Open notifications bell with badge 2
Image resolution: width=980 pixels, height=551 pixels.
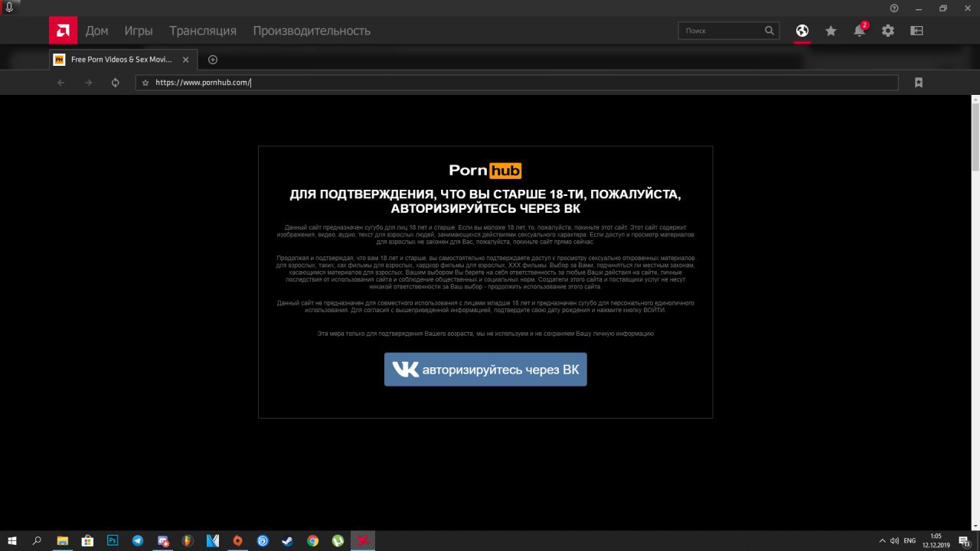click(x=860, y=31)
